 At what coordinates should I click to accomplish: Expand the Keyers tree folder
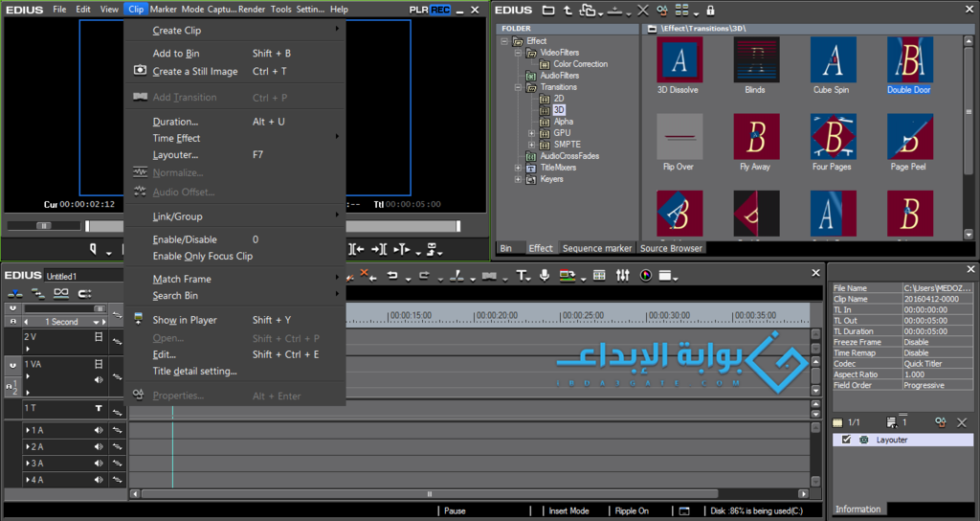coord(518,179)
